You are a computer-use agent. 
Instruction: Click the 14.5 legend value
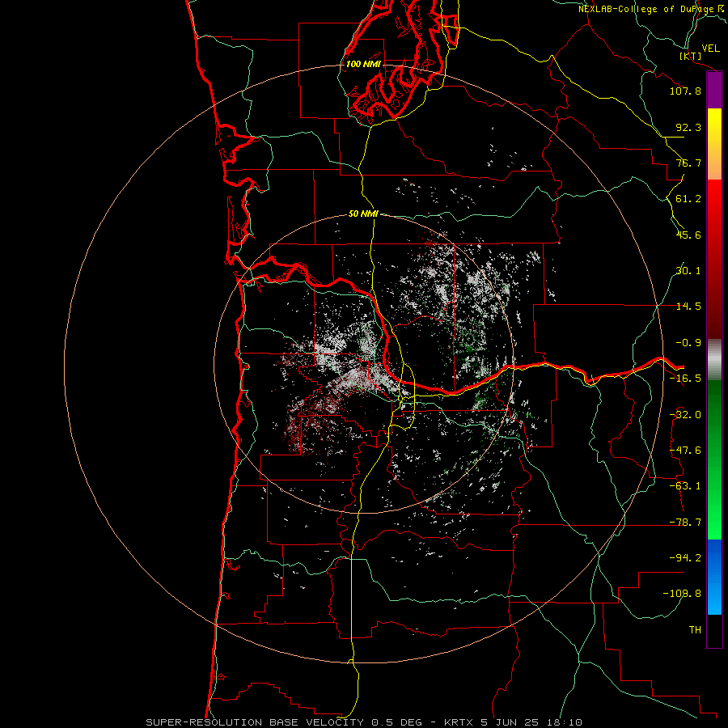688,307
